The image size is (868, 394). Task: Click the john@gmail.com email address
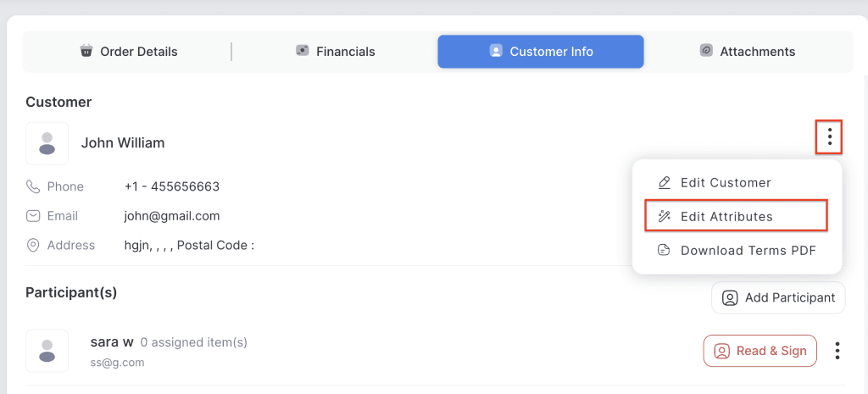[x=172, y=216]
